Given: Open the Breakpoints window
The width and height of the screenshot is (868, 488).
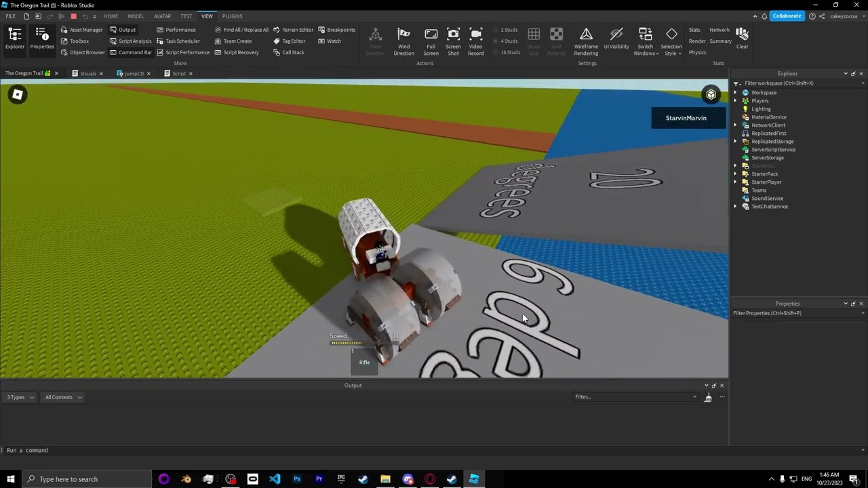Looking at the screenshot, I should (x=336, y=30).
